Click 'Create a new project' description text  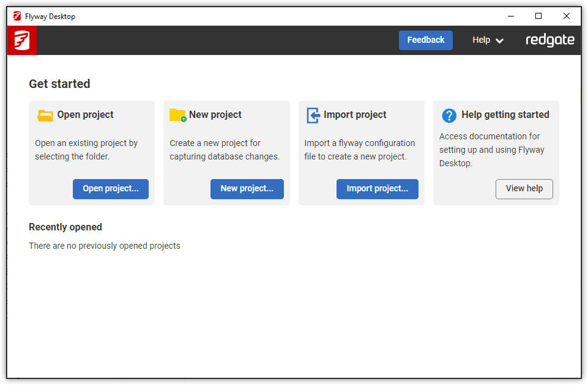click(x=225, y=150)
